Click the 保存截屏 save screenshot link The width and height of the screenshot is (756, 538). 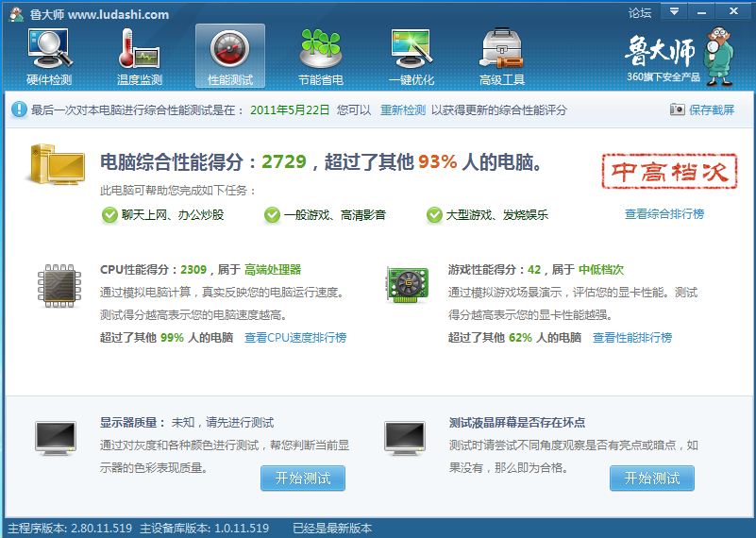tap(712, 109)
